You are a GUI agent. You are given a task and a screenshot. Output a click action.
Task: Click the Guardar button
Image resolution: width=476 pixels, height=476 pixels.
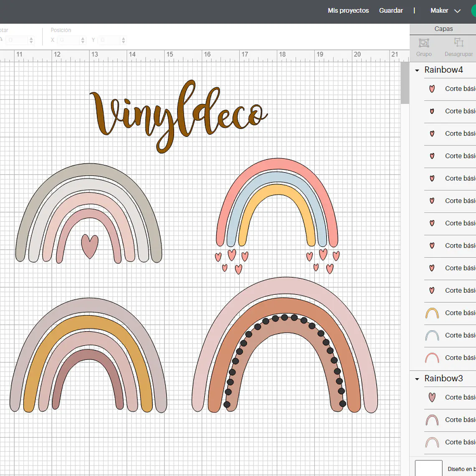391,10
